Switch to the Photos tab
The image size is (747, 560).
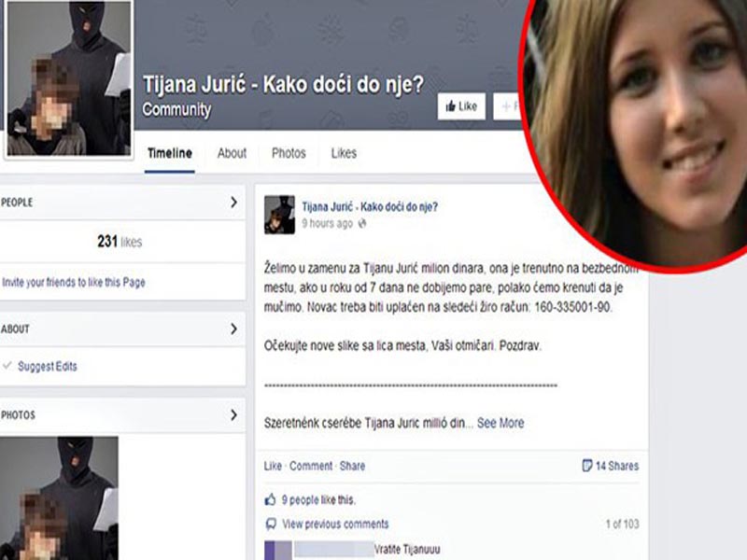coord(289,153)
